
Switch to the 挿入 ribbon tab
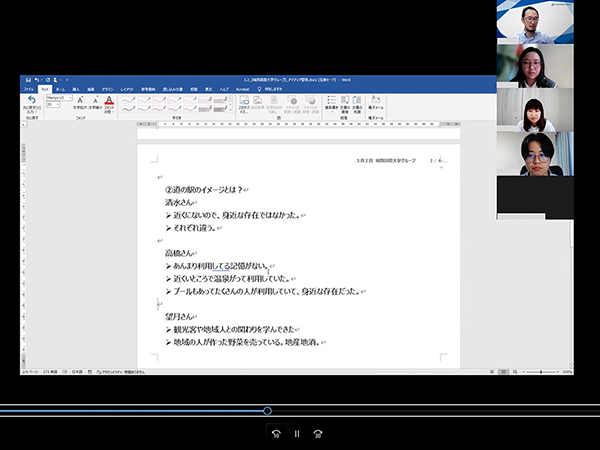click(76, 89)
